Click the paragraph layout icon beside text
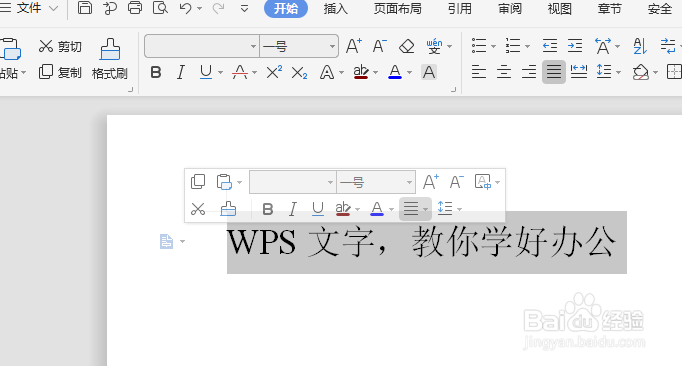This screenshot has height=366, width=682. tap(166, 242)
